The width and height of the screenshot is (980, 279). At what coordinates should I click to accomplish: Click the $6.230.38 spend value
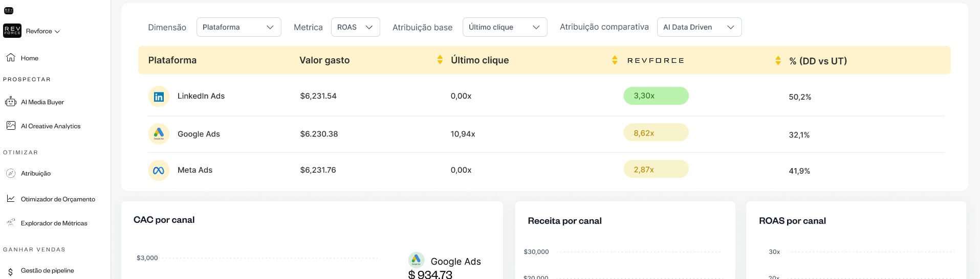[319, 134]
